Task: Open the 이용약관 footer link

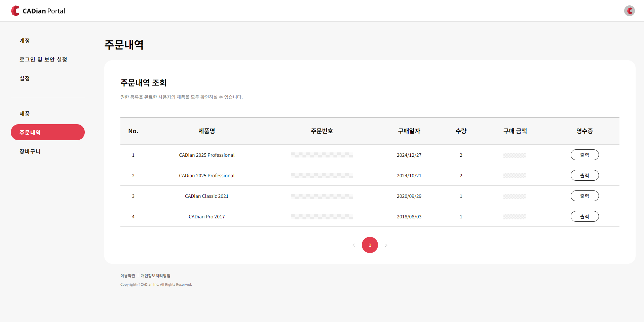Action: [127, 276]
